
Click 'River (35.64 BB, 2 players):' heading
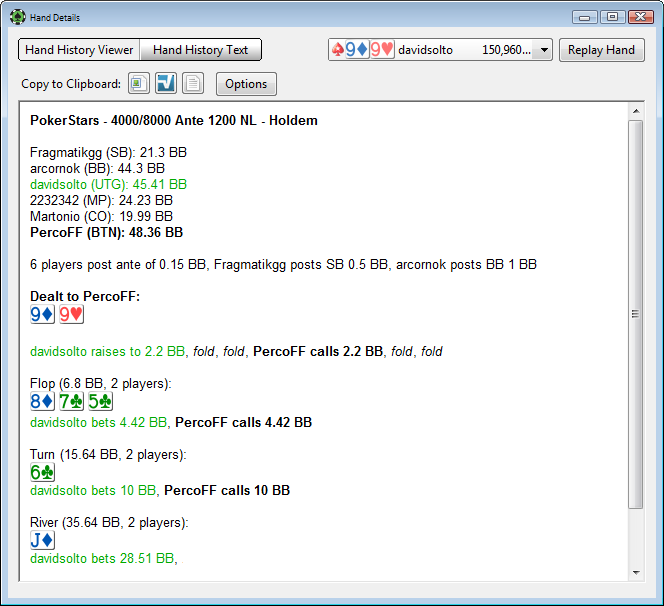click(109, 523)
